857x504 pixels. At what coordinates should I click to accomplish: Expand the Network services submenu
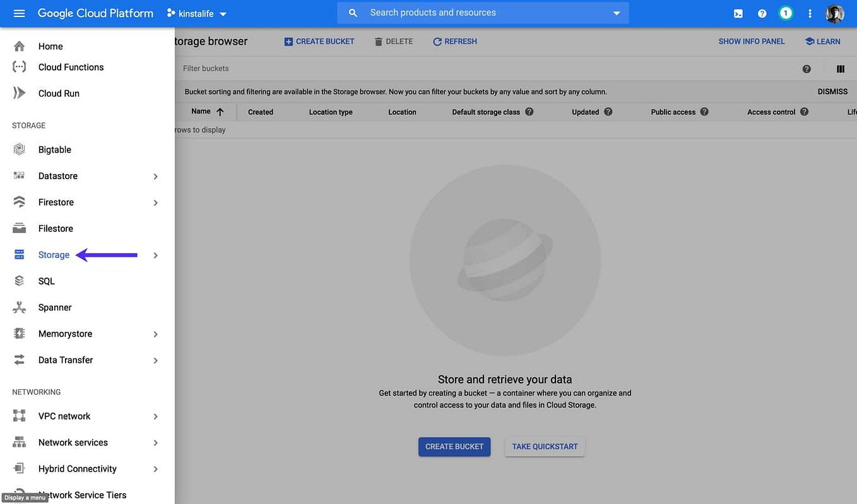[x=155, y=442]
